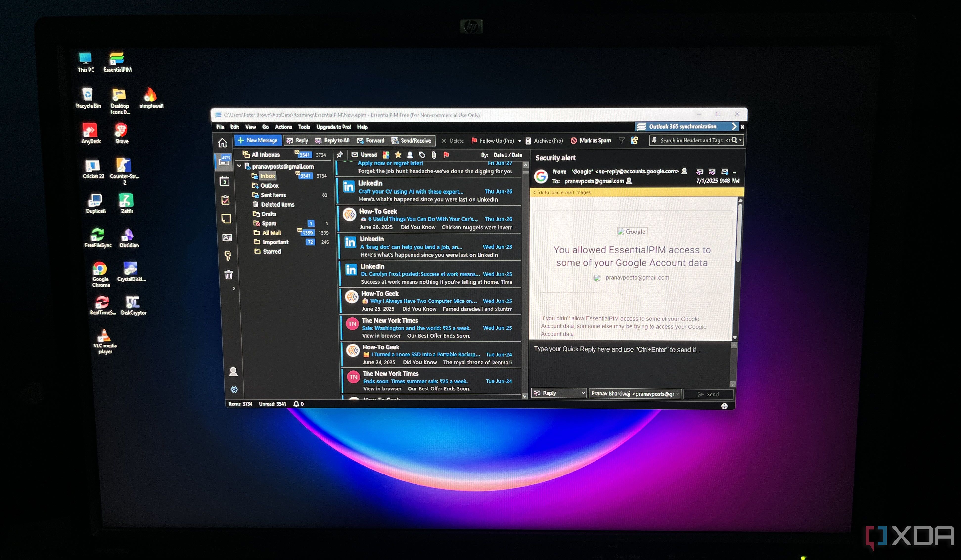The height and width of the screenshot is (560, 961).
Task: Click the folder structure icon beside the funnel
Action: tap(635, 141)
